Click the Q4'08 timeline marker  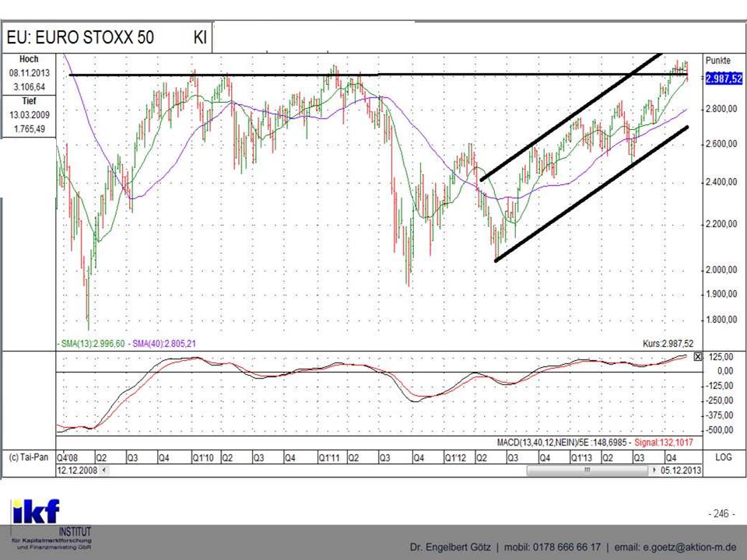click(67, 457)
